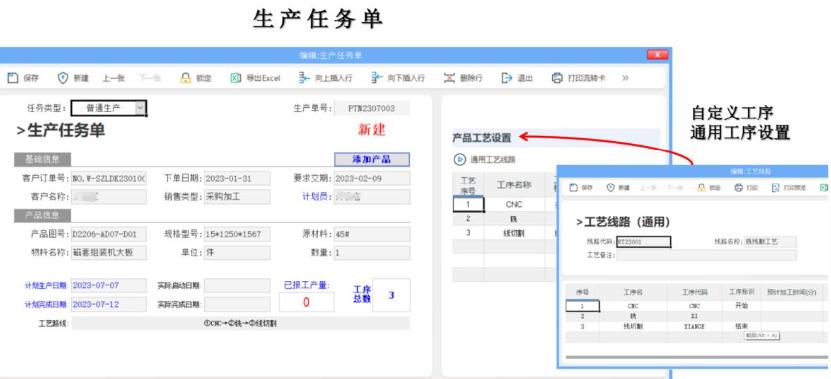Viewport: 831px width, 379px height.
Task: Click the 单位 field showing 件
Action: (237, 253)
